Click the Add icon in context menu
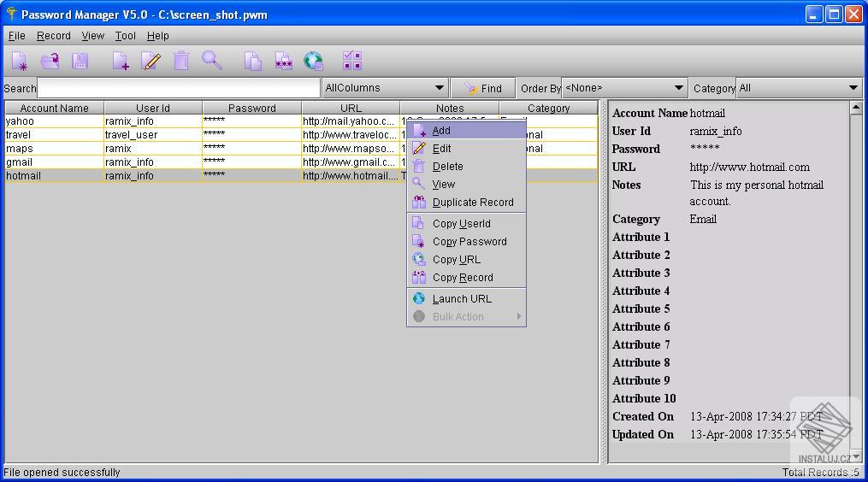 click(x=420, y=131)
